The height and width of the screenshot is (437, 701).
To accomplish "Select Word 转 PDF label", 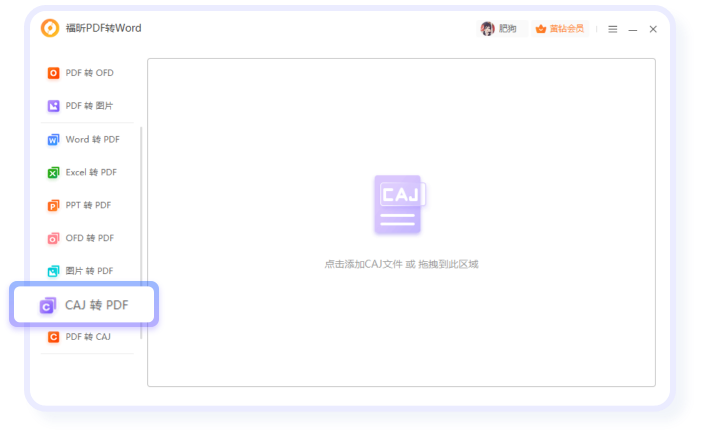I will 93,140.
